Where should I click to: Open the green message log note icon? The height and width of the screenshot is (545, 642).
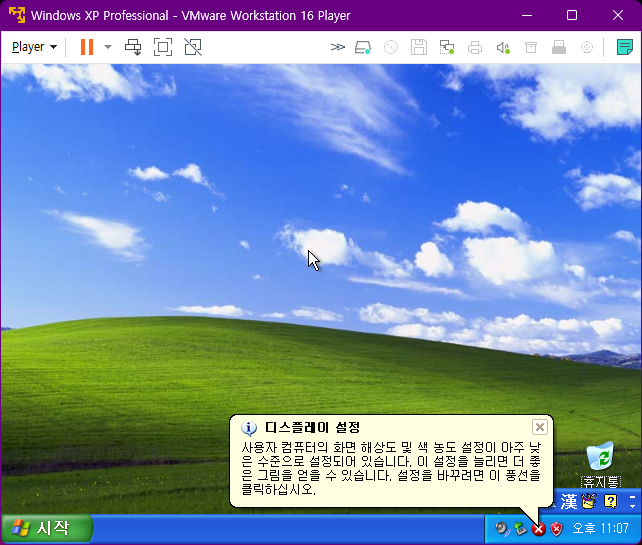(x=624, y=47)
